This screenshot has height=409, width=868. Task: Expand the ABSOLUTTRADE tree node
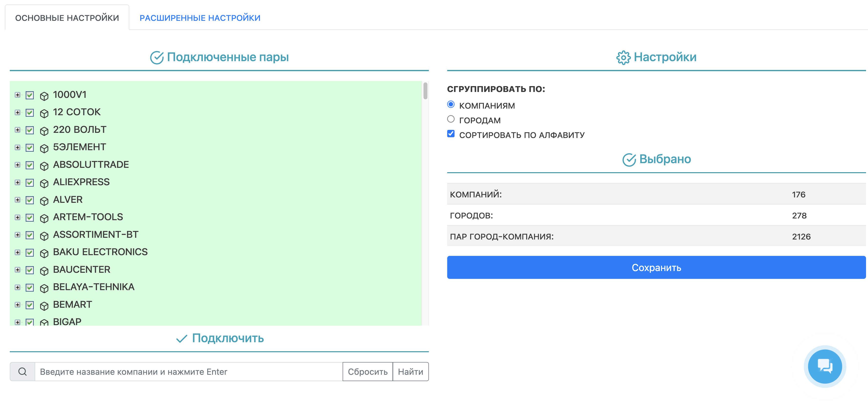coord(18,165)
